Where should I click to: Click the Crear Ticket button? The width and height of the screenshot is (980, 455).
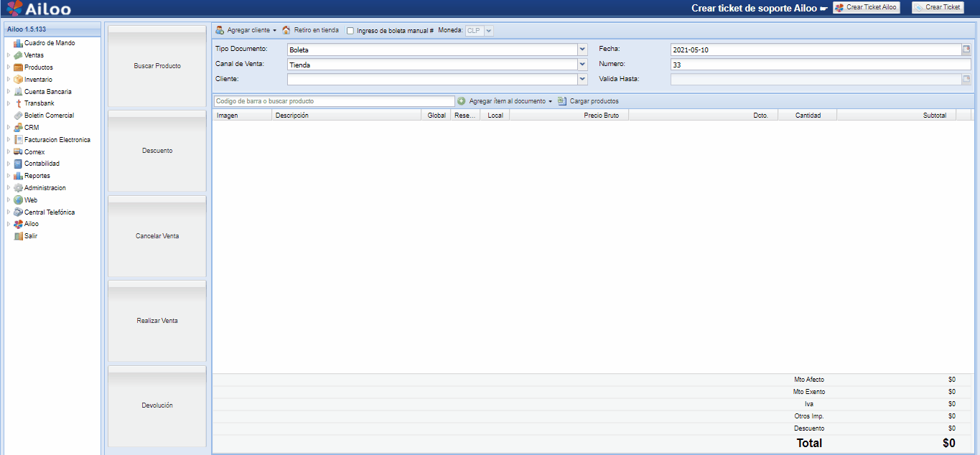point(938,7)
